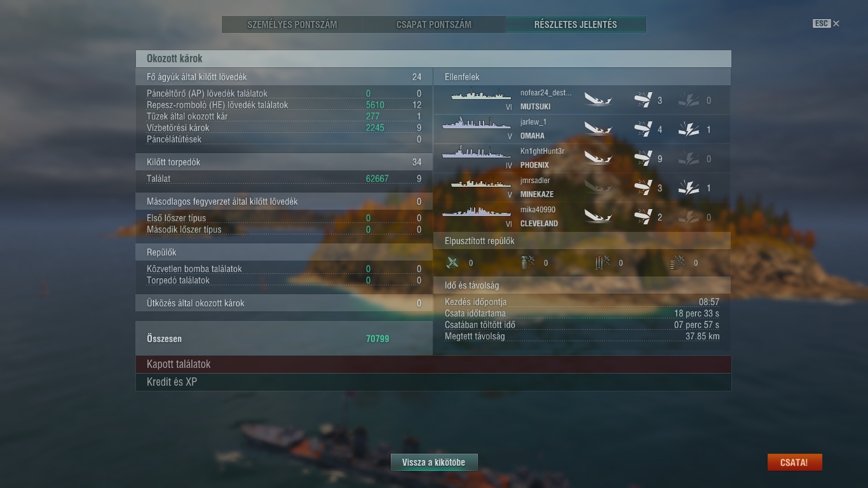
Task: Click the Mutsuki torpedo hits icon
Action: pyautogui.click(x=644, y=100)
